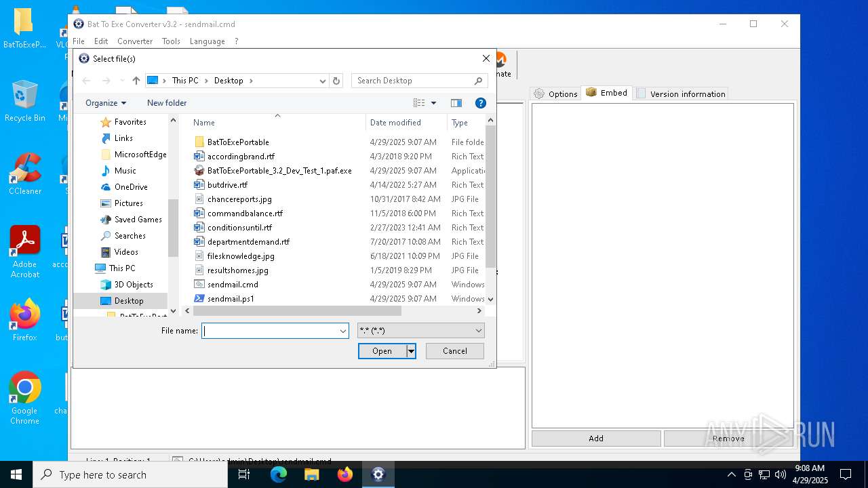
Task: Select Saved Games in navigation pane
Action: 138,220
